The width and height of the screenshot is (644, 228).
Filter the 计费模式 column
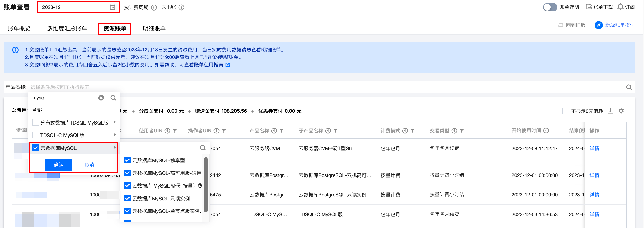[x=413, y=131]
